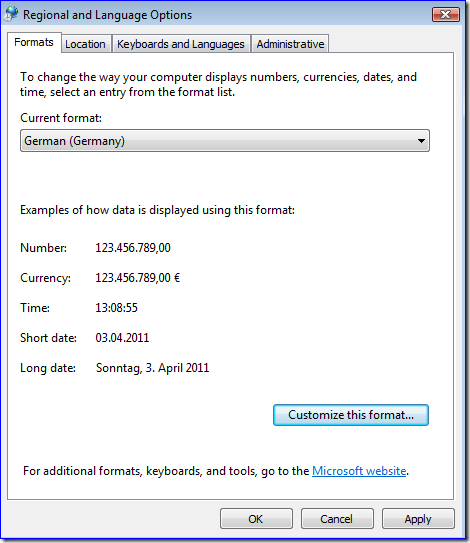470x543 pixels.
Task: Close the Regional and Language Options dialog
Action: [446, 15]
